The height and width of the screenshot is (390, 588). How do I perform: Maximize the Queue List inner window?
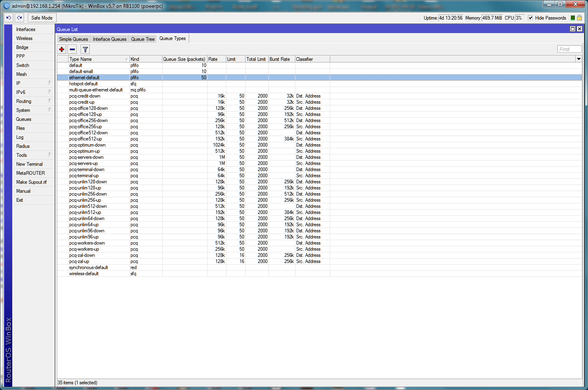(x=572, y=29)
